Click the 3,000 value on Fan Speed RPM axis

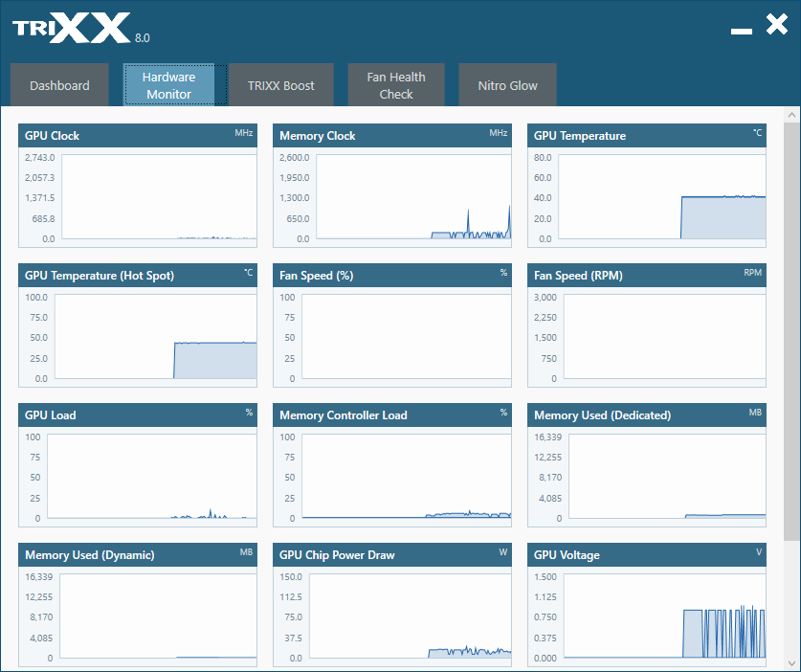click(545, 298)
